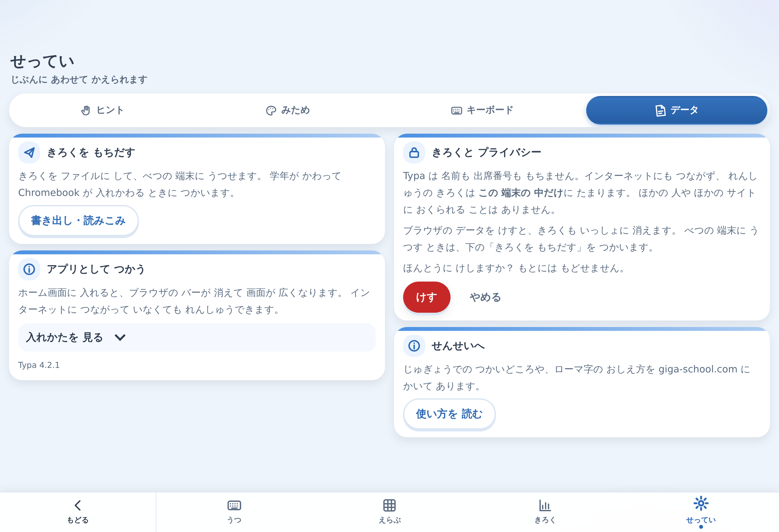The width and height of the screenshot is (779, 532).
Task: Open the えらぶ grid icon
Action: point(389,505)
